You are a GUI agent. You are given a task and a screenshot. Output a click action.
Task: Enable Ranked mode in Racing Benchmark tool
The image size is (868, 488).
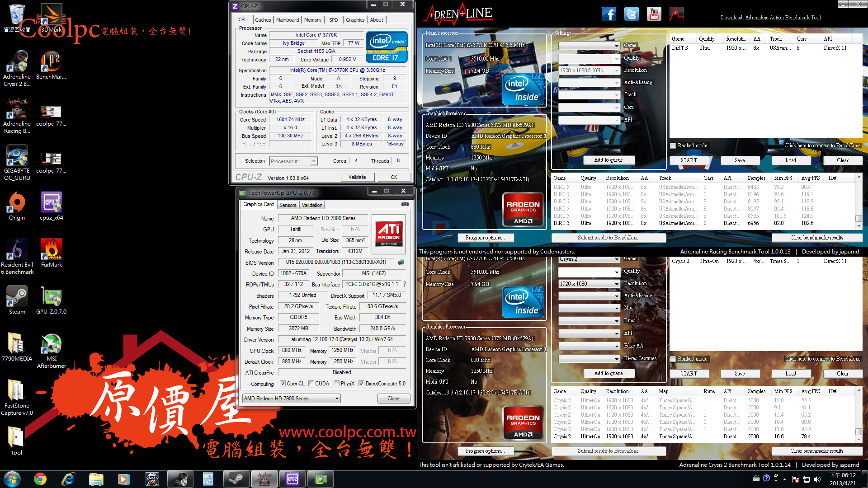click(x=673, y=145)
